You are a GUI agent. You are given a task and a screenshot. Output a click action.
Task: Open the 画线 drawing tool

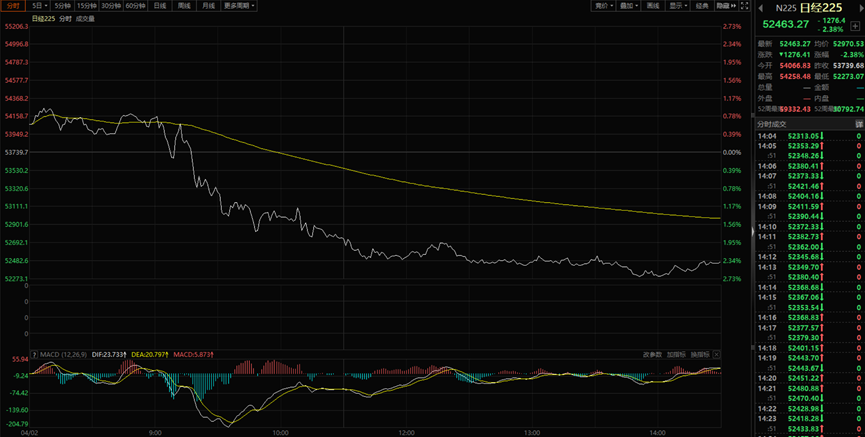coord(652,5)
